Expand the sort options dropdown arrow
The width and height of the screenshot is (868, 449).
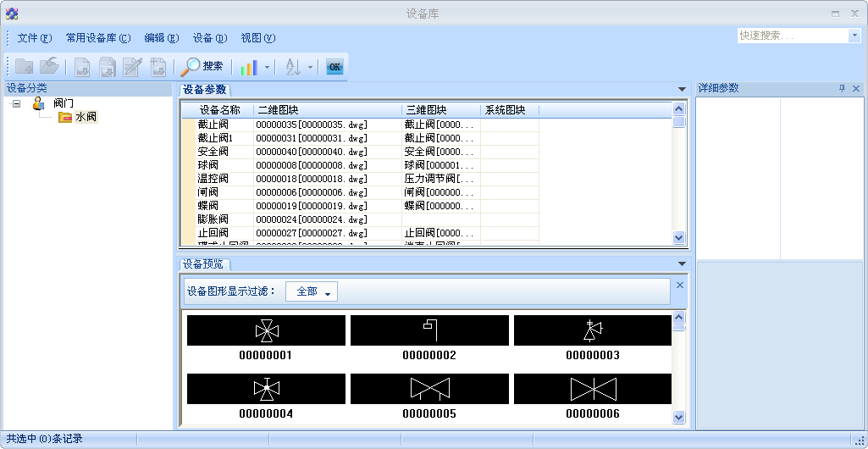point(310,67)
